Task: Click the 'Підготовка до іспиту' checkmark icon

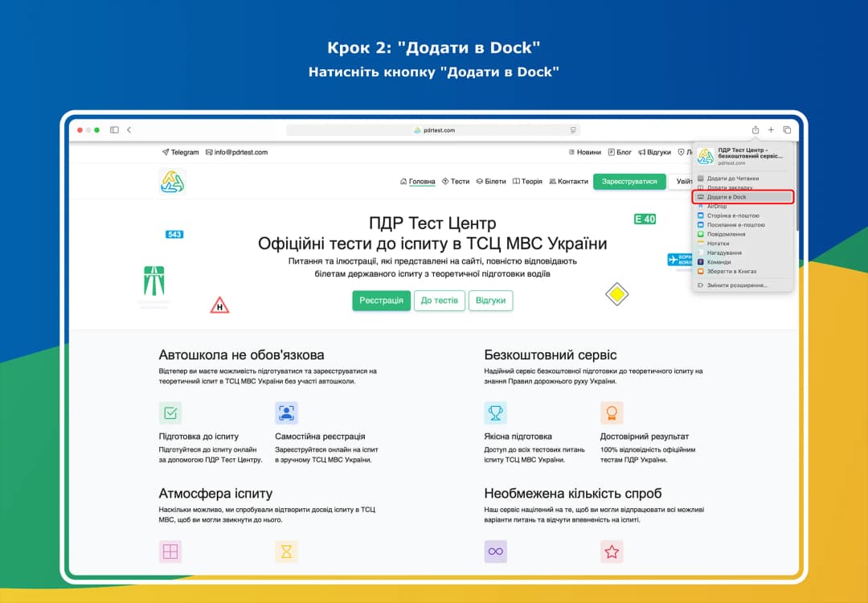Action: pyautogui.click(x=170, y=413)
